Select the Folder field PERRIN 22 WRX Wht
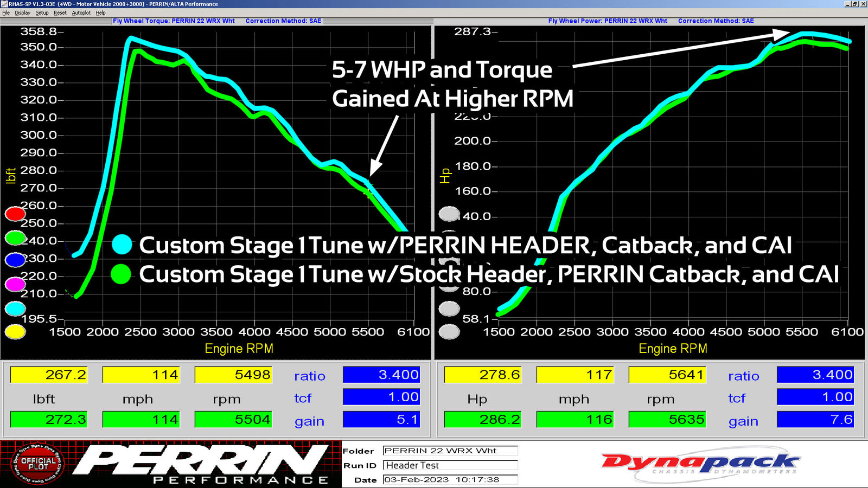The height and width of the screenshot is (488, 868). [x=450, y=451]
